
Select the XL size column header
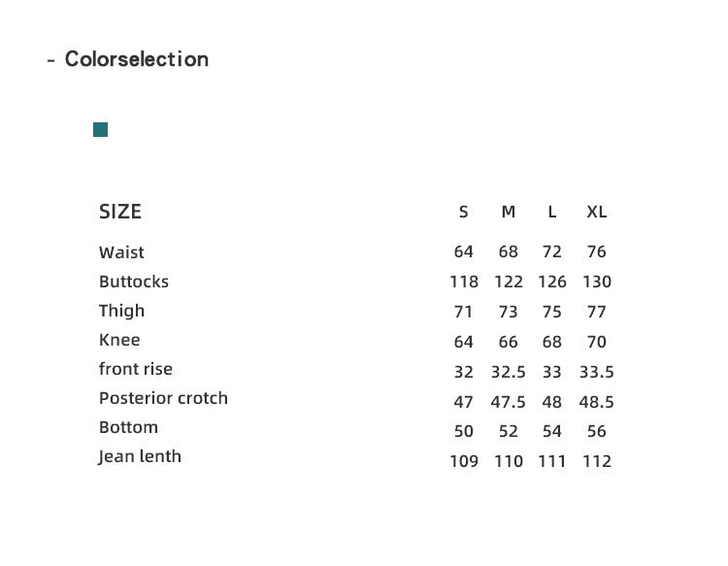(x=597, y=213)
